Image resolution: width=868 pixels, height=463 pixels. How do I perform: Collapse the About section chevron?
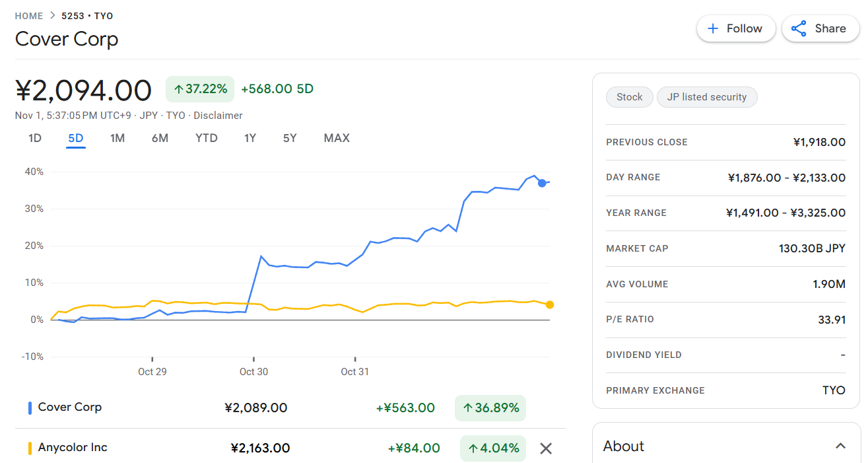[x=840, y=446]
